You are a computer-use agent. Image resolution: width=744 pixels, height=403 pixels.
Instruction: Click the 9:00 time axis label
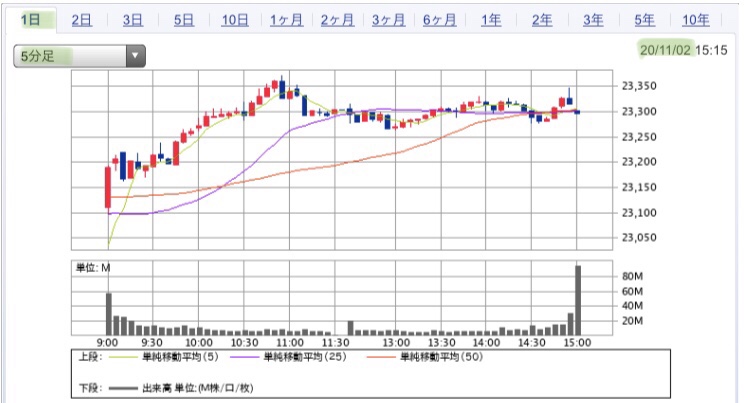[107, 343]
